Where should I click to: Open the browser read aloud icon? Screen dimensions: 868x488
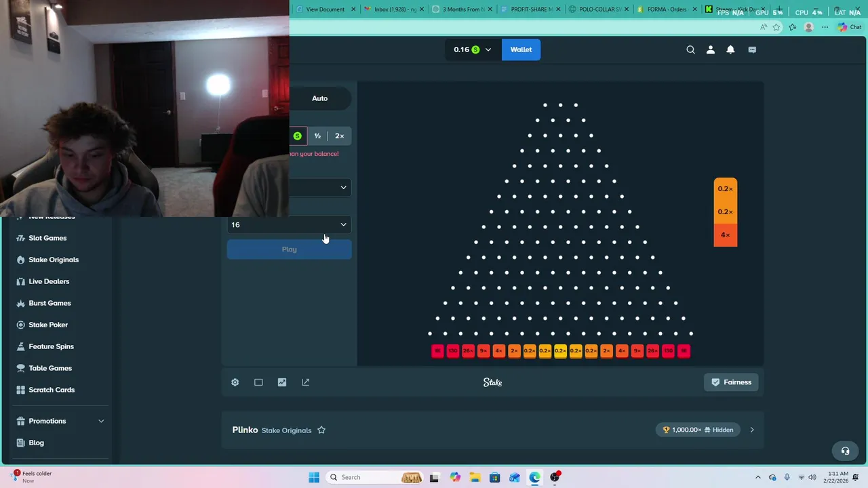pyautogui.click(x=764, y=27)
